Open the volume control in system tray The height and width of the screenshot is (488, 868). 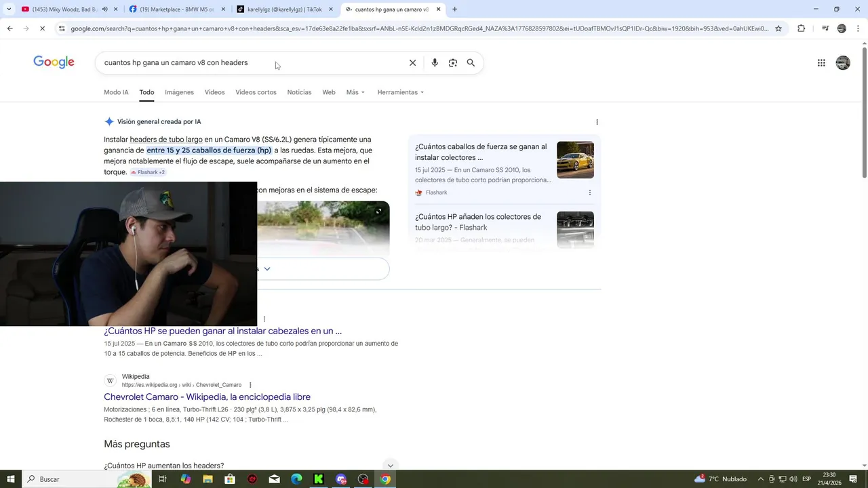coord(793,479)
